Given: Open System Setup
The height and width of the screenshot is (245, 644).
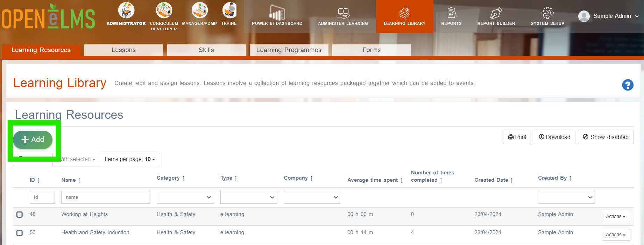Looking at the screenshot, I should point(547,16).
